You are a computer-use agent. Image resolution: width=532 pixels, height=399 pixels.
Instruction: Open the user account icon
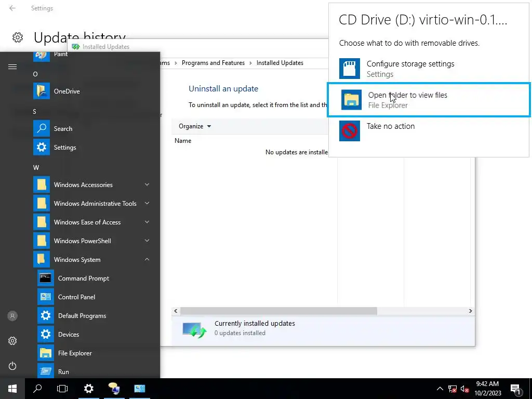(x=12, y=316)
